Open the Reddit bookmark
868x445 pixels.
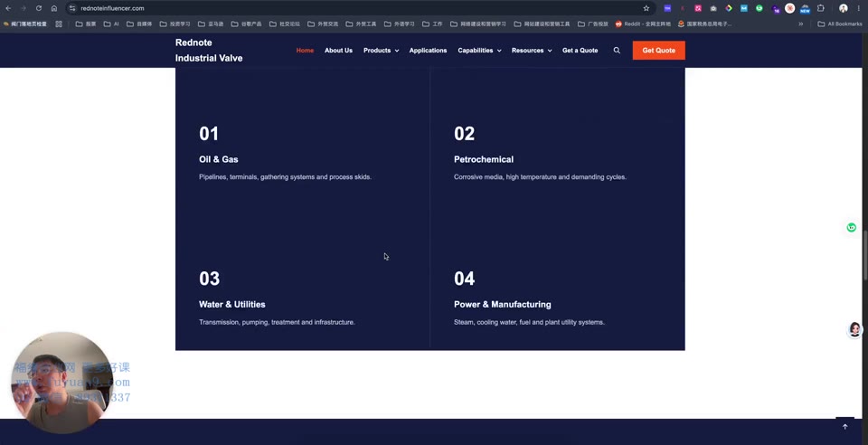coord(643,24)
